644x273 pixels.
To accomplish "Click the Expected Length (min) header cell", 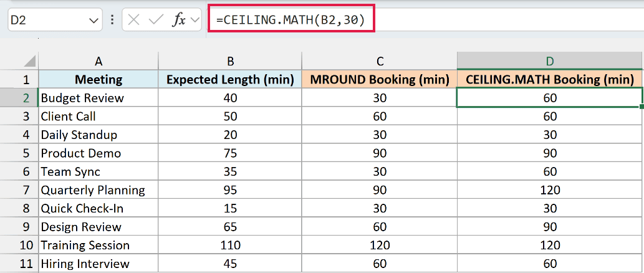I will pos(231,79).
